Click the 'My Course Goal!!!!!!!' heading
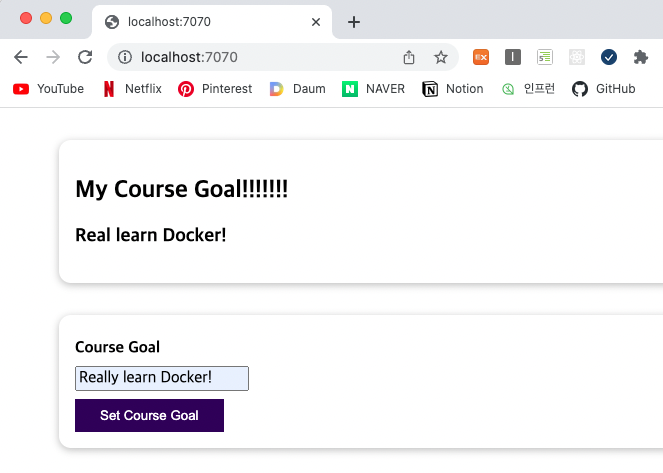The image size is (663, 473). coord(181,189)
